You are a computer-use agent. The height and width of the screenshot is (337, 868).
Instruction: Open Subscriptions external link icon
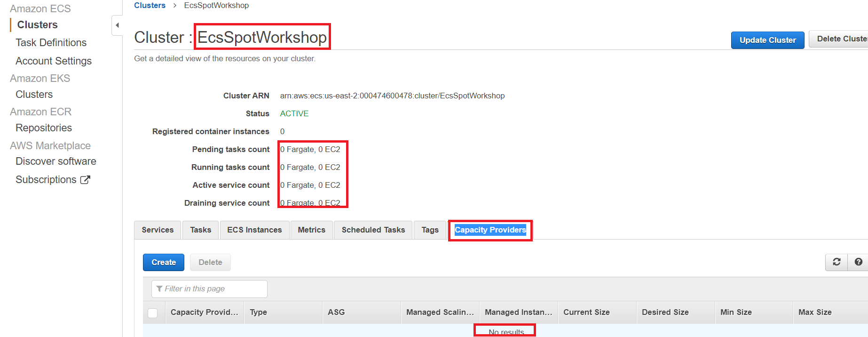(x=85, y=180)
